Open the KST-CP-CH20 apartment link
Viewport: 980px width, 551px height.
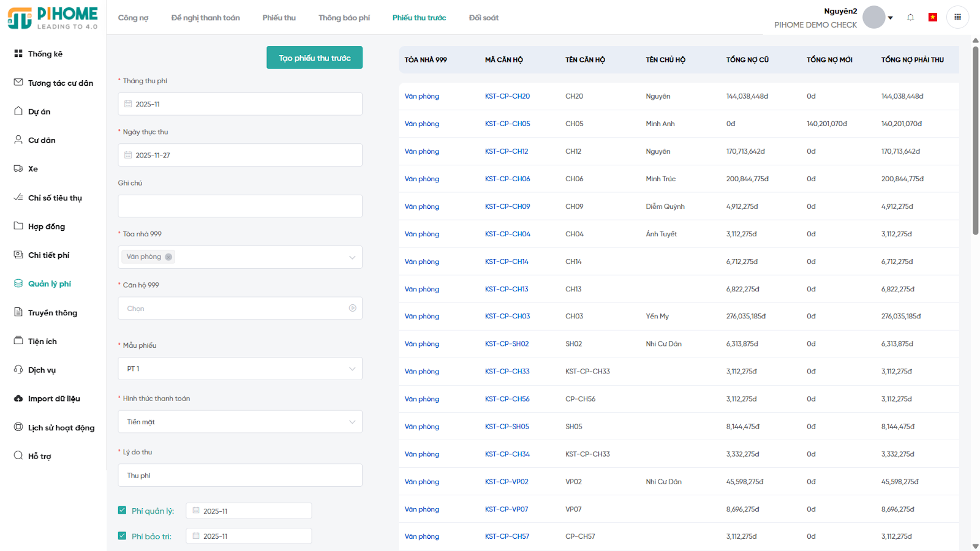pyautogui.click(x=507, y=96)
